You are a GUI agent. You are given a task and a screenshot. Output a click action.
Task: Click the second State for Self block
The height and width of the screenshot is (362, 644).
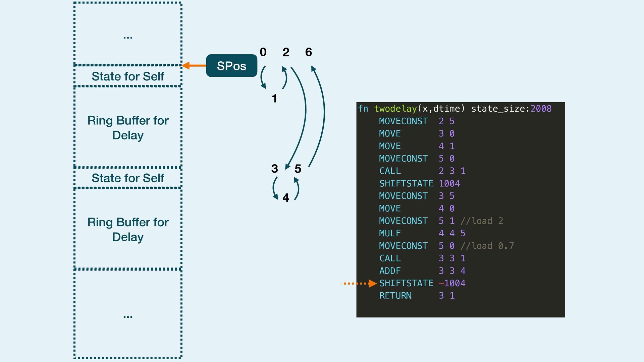click(x=128, y=178)
